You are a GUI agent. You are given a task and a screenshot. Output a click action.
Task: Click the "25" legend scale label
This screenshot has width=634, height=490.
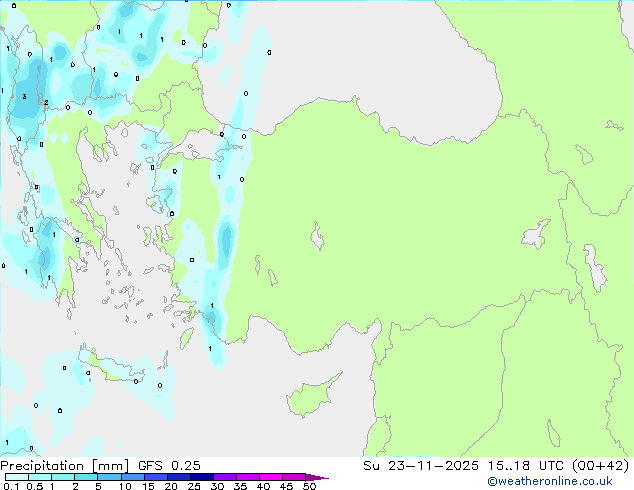(x=194, y=486)
